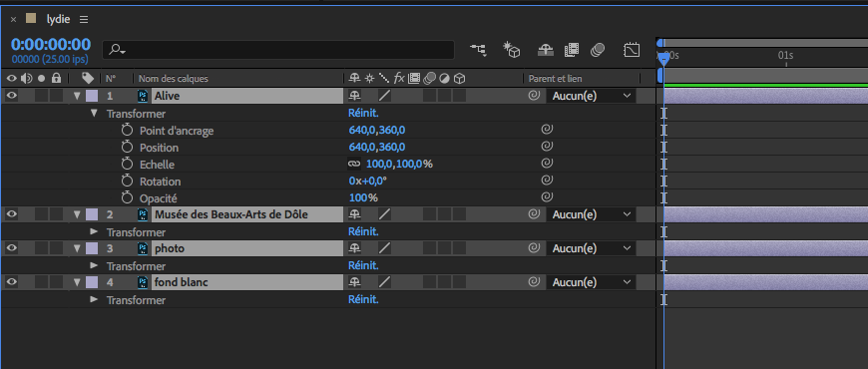Open the Graph Editor icon
The height and width of the screenshot is (369, 868).
point(632,50)
